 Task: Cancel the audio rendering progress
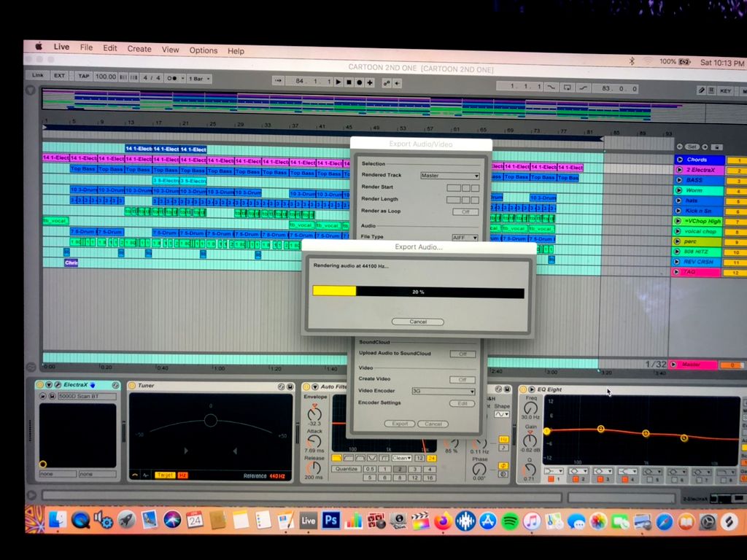click(418, 322)
